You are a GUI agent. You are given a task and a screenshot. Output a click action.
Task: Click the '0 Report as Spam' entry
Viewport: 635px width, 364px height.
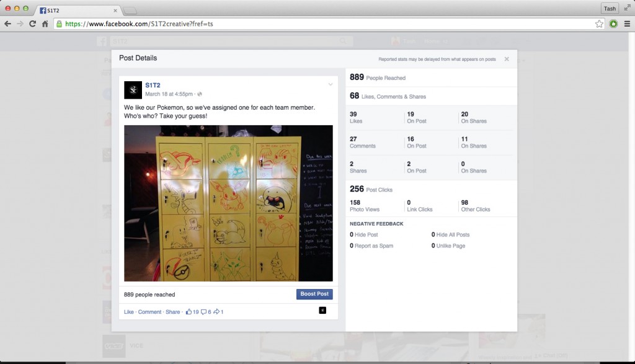click(371, 246)
